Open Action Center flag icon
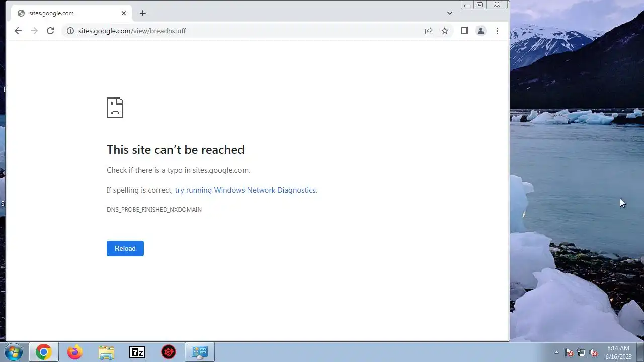The width and height of the screenshot is (644, 362). [x=569, y=353]
